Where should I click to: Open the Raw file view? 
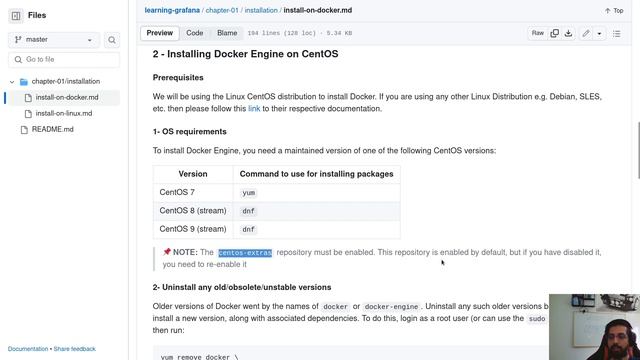pos(538,33)
